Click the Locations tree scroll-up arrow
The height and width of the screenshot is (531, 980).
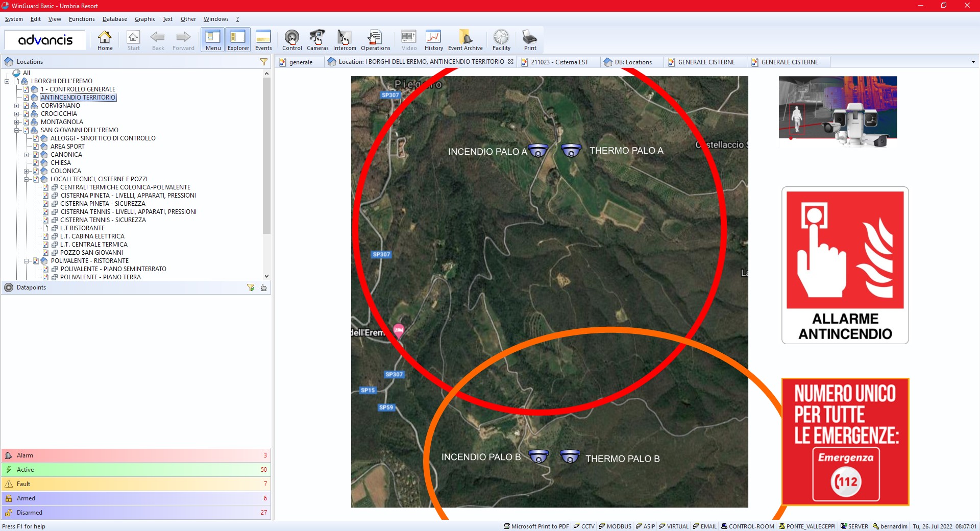pos(266,74)
